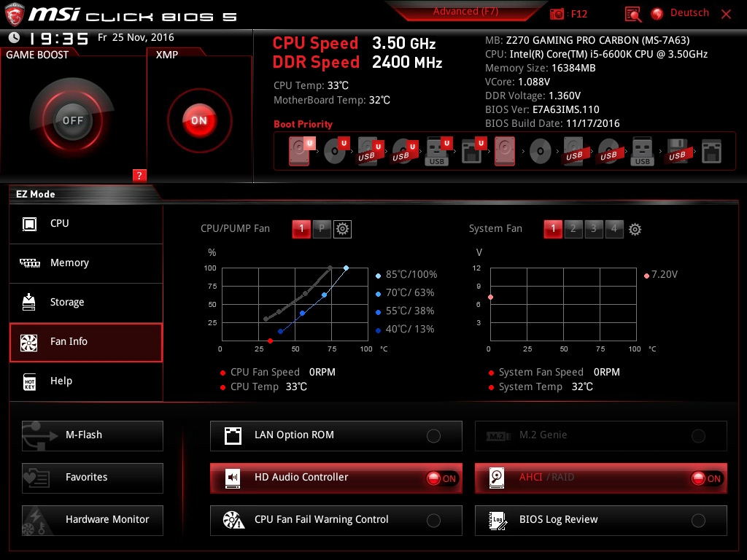The image size is (747, 560).
Task: Click the MotherBoard Temp 32°C reading
Action: pyautogui.click(x=332, y=100)
